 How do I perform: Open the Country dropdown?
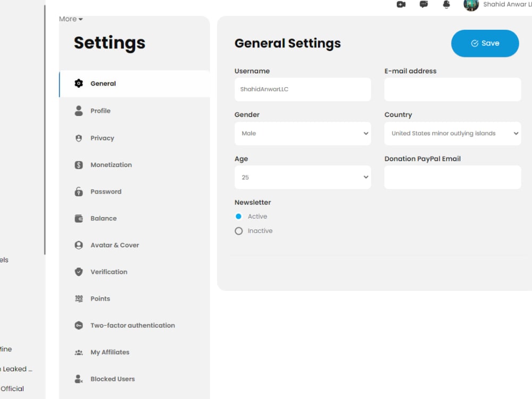453,134
